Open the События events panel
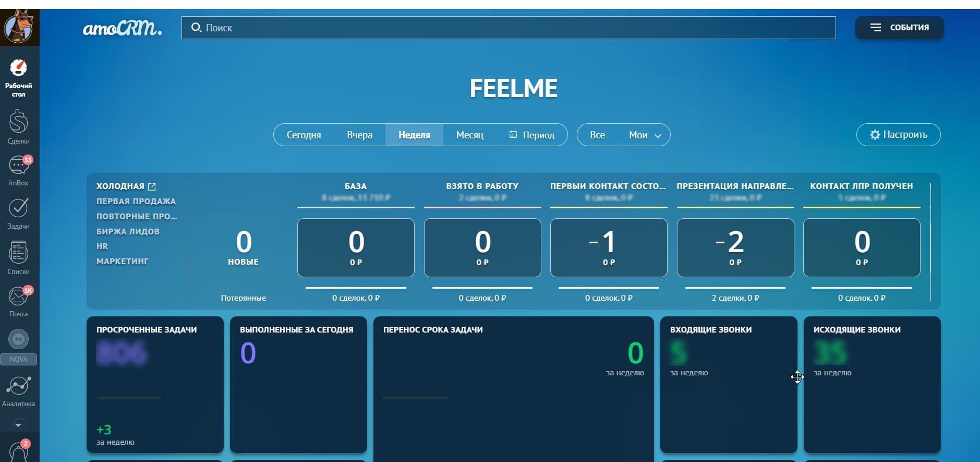The width and height of the screenshot is (980, 462). pos(900,27)
